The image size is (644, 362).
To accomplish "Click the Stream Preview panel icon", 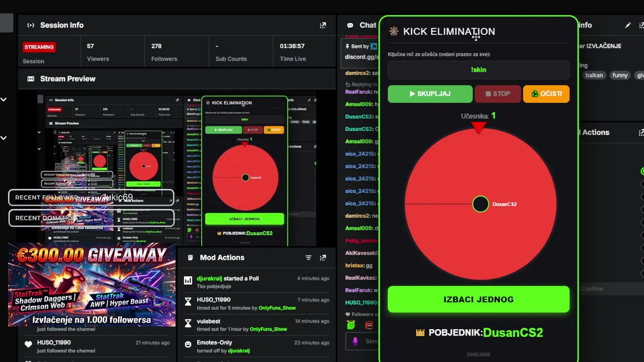I will pyautogui.click(x=31, y=78).
